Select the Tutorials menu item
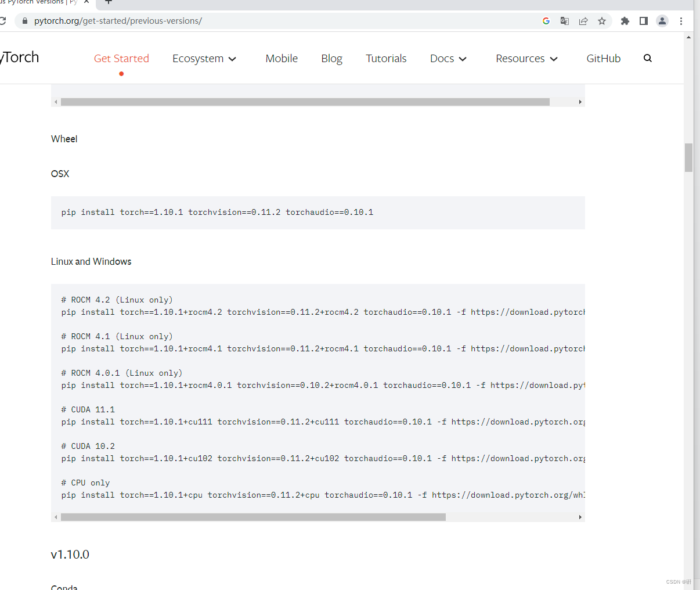The width and height of the screenshot is (700, 590). [386, 58]
